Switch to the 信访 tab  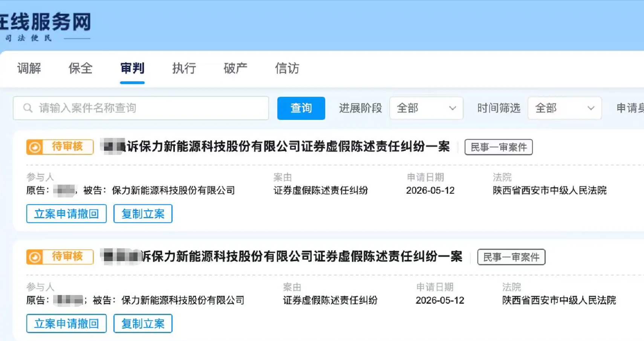coord(287,69)
